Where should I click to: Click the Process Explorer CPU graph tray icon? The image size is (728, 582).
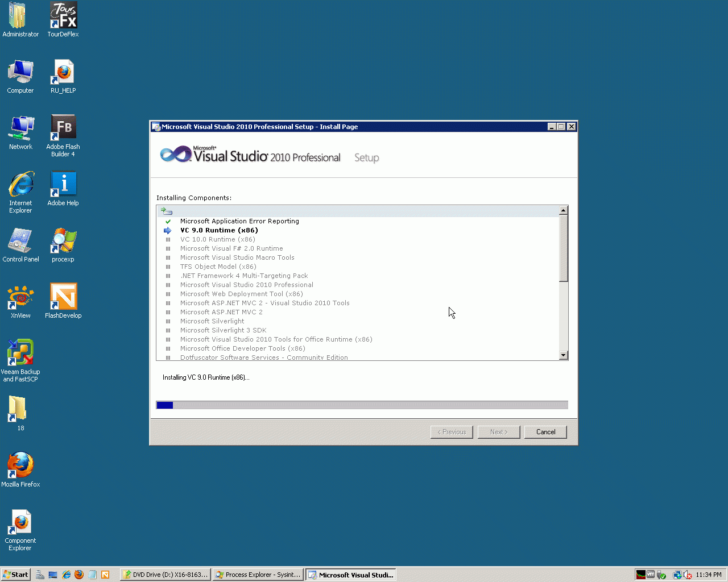[x=641, y=575]
